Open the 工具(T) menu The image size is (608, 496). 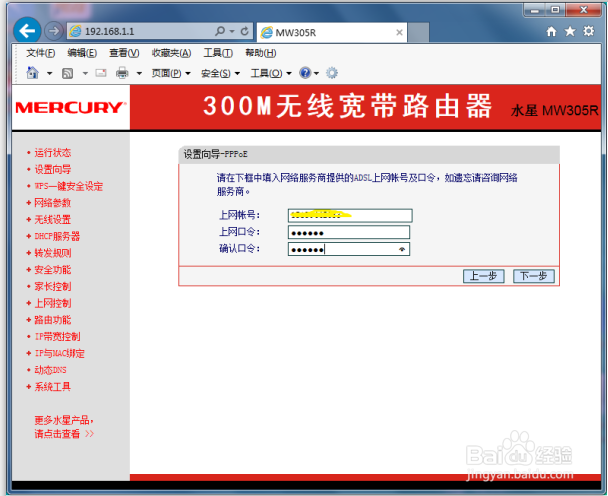(218, 53)
